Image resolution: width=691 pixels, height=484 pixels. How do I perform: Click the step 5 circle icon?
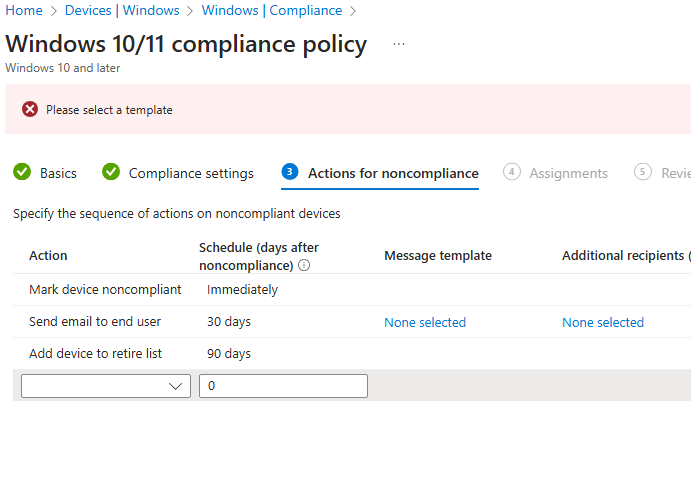(643, 172)
